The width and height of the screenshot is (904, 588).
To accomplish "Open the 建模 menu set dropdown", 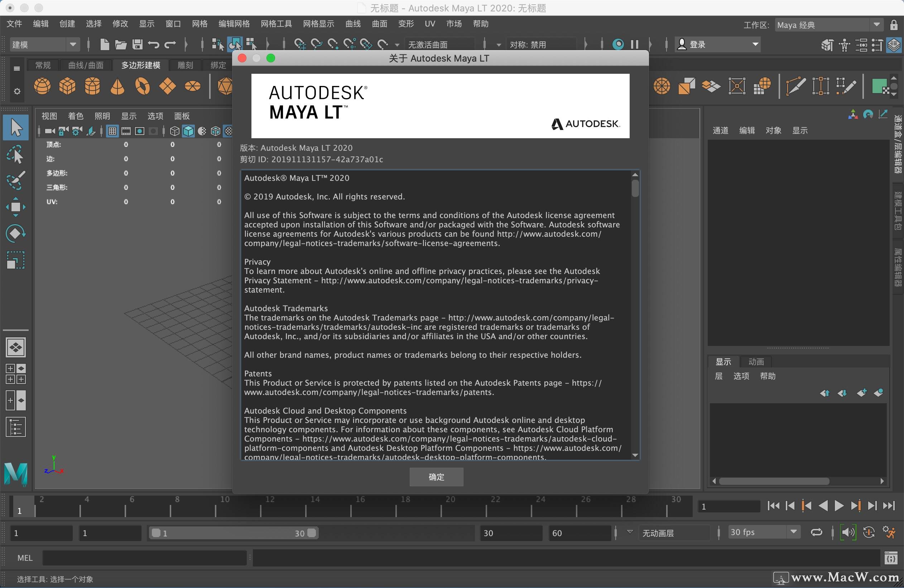I will (x=44, y=44).
